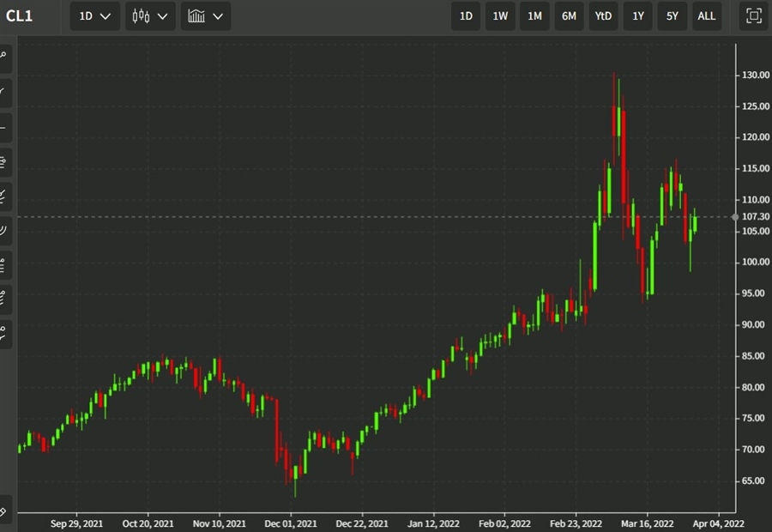Click the 120.00 price axis label
772x532 pixels.
[x=755, y=137]
